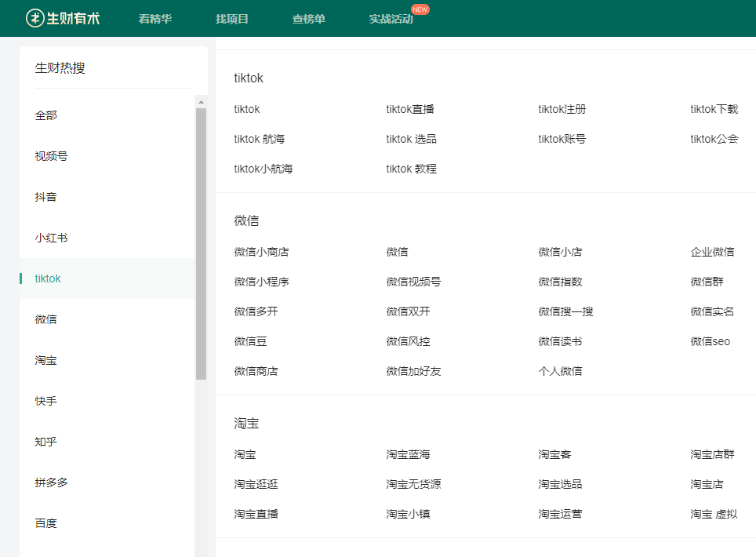Open the 微信多开 keyword link
756x557 pixels.
(256, 311)
